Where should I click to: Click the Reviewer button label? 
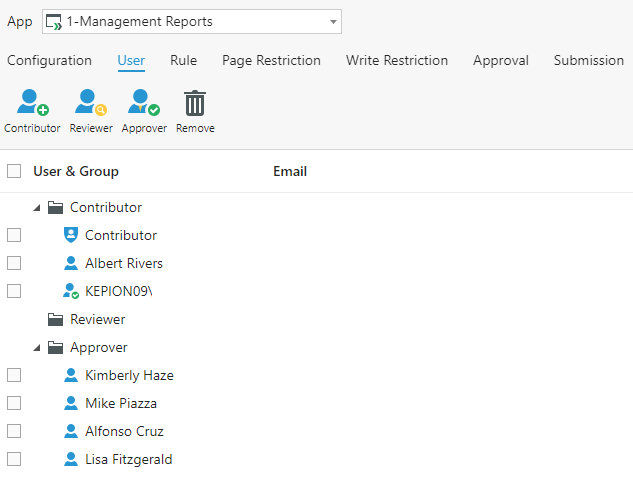coord(91,128)
